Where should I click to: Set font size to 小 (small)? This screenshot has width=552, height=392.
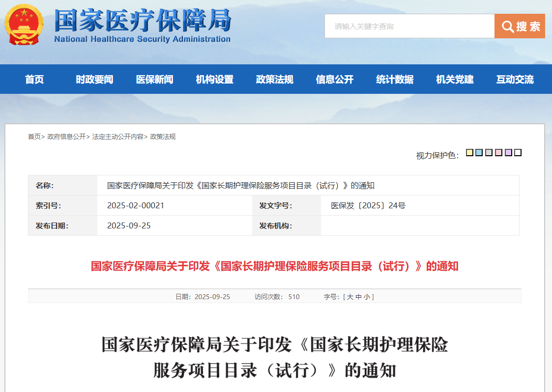pos(367,297)
